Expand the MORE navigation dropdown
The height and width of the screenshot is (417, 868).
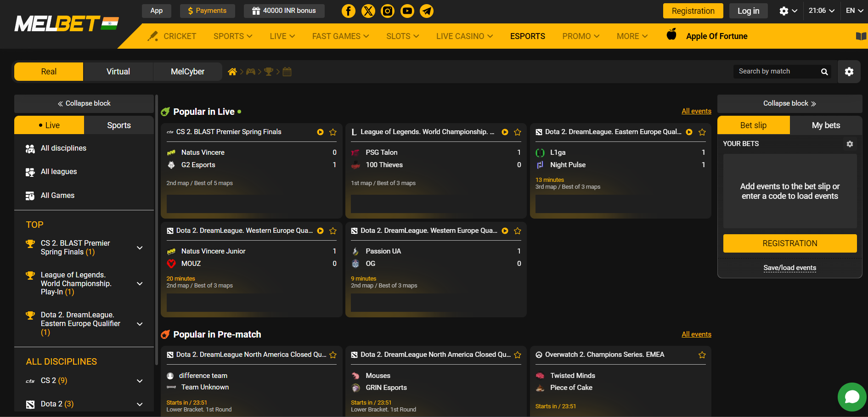point(631,36)
